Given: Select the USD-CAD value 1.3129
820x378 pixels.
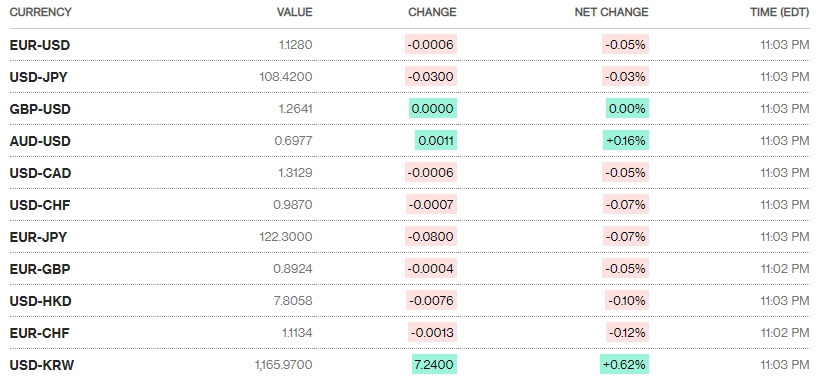Looking at the screenshot, I should click(295, 173).
